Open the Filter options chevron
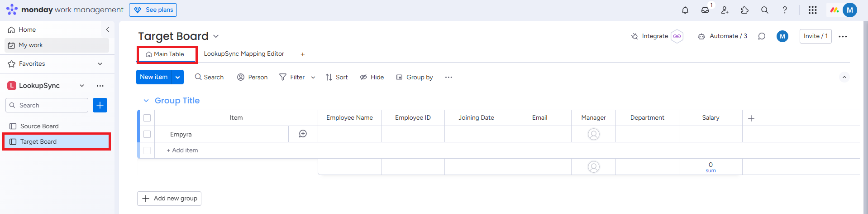Screen dimensions: 868x214 pyautogui.click(x=313, y=78)
